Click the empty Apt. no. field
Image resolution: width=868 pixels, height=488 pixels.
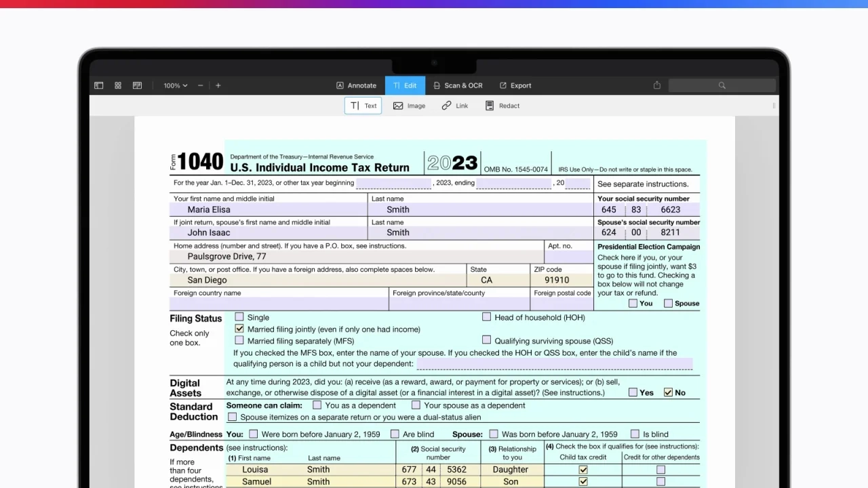pos(569,257)
